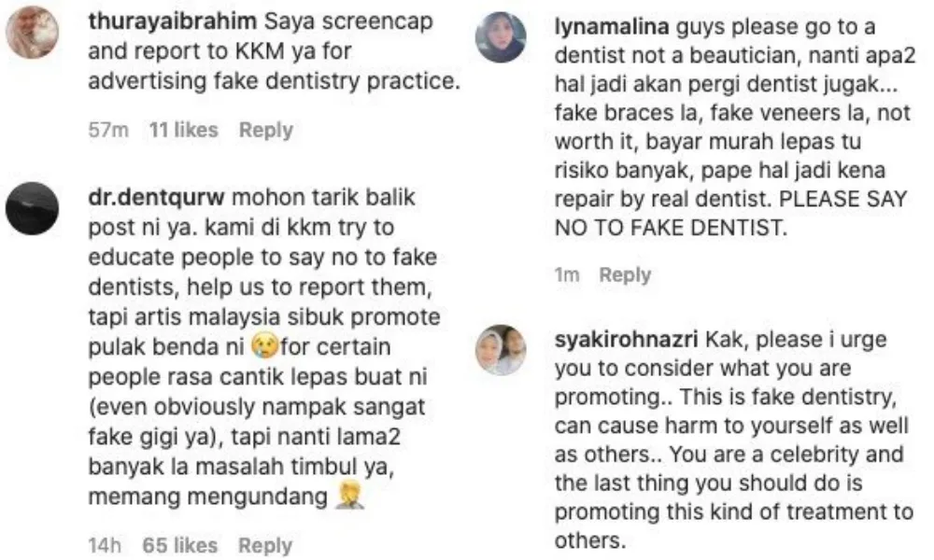Viewport: 934px width, 560px height.
Task: Reply to dr.dentqurw's comment
Action: [265, 545]
